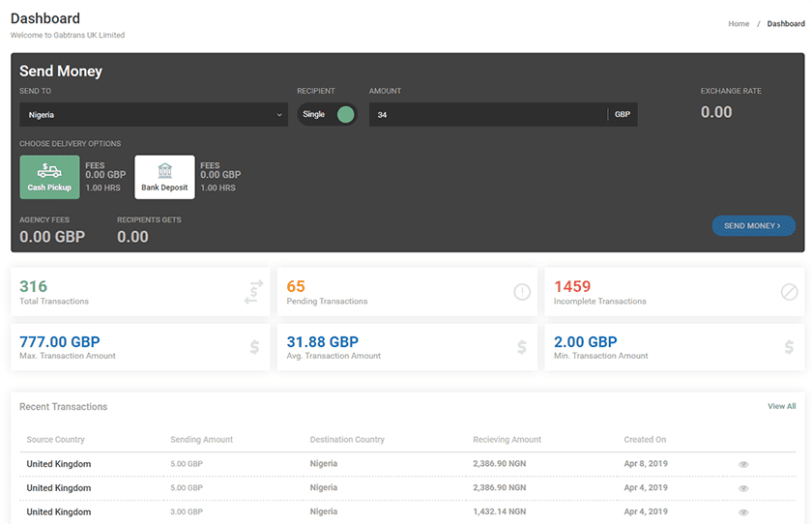812x524 pixels.
Task: Select the Bank Deposit delivery option
Action: (164, 177)
